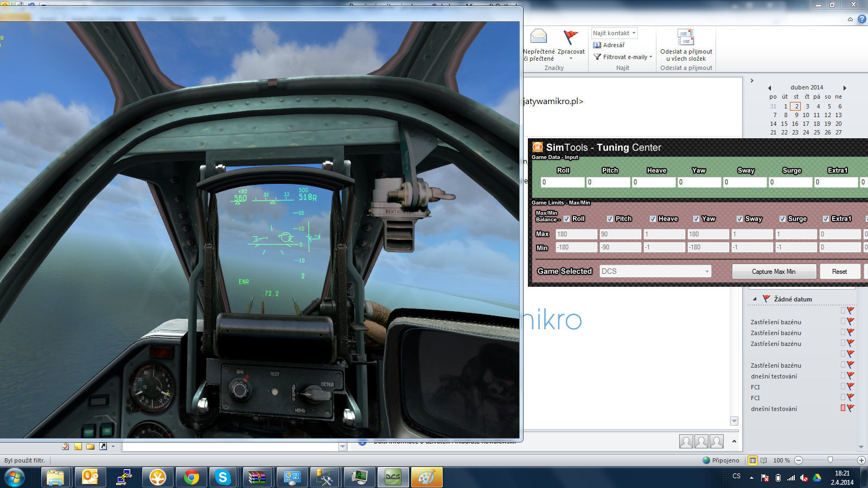Image resolution: width=868 pixels, height=488 pixels.
Task: Click the clock showing 18:21 in the taskbar
Action: (x=842, y=473)
